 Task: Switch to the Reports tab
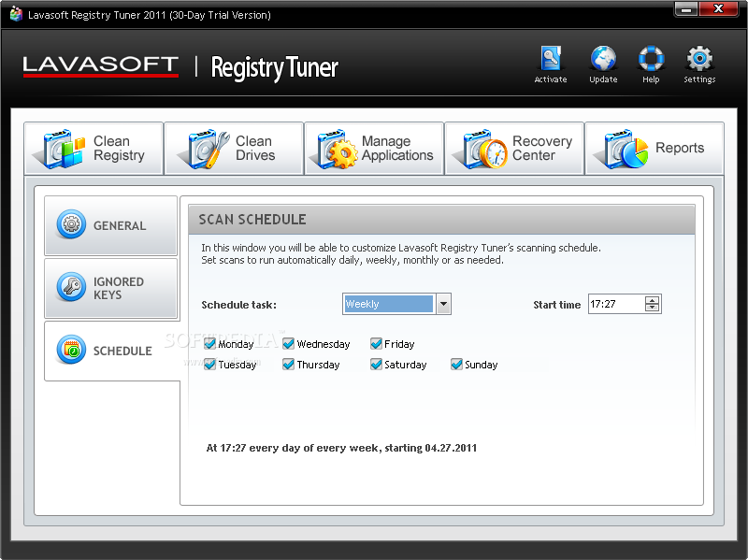pos(654,149)
